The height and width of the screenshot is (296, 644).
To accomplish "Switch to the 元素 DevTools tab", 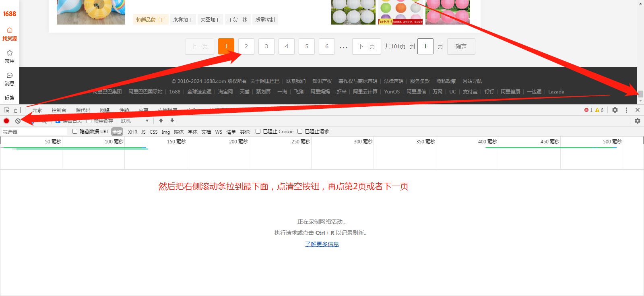I will coord(37,110).
